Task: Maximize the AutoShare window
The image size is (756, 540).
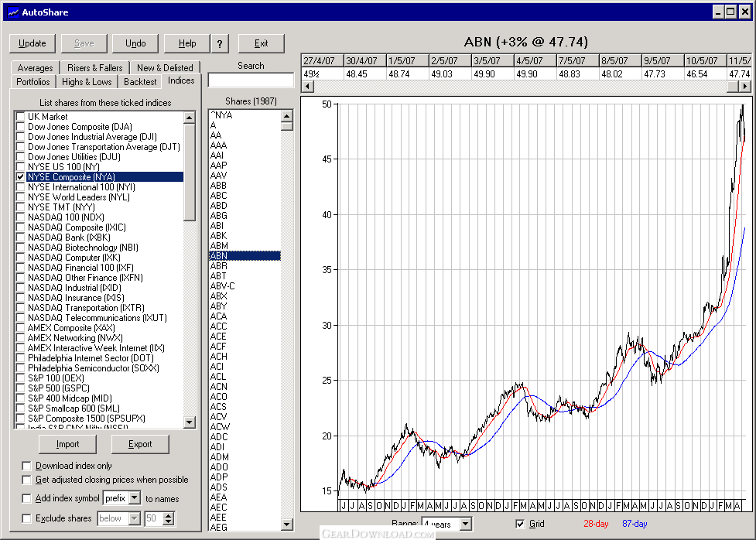Action: pos(731,12)
